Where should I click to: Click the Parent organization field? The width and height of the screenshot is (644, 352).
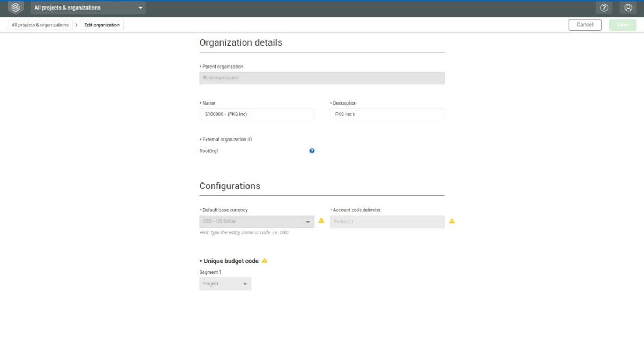click(321, 78)
